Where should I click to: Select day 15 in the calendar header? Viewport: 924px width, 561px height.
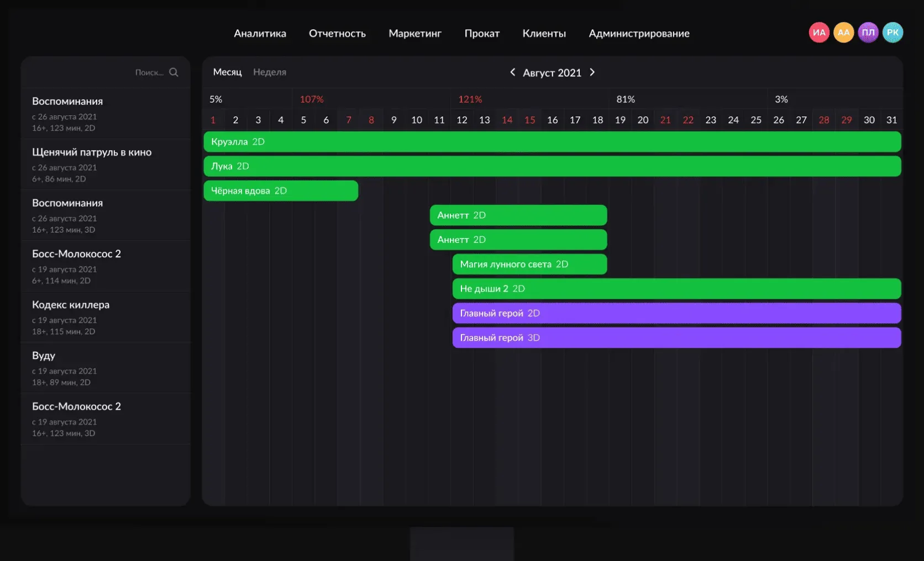click(530, 120)
